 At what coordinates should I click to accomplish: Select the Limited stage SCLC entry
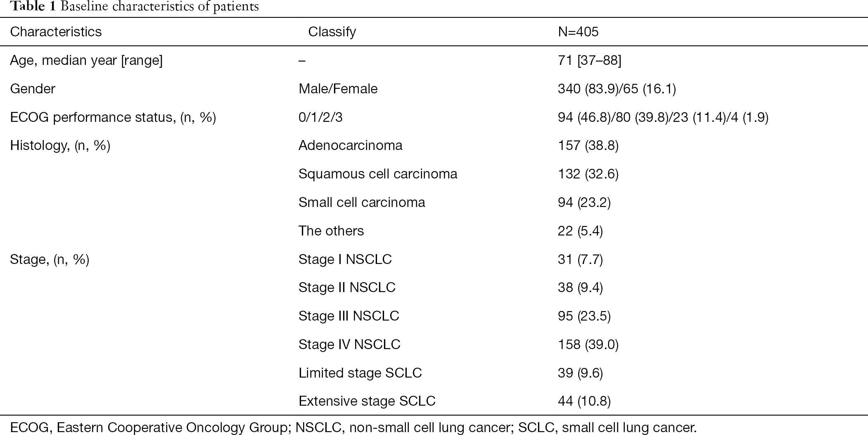pyautogui.click(x=360, y=373)
